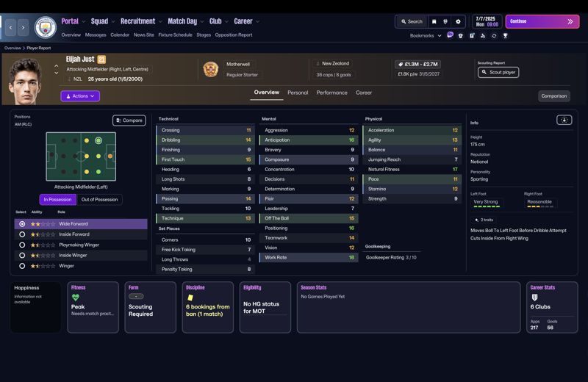Expand the chevron next to top Career menu
588x382 pixels.
pyautogui.click(x=258, y=22)
